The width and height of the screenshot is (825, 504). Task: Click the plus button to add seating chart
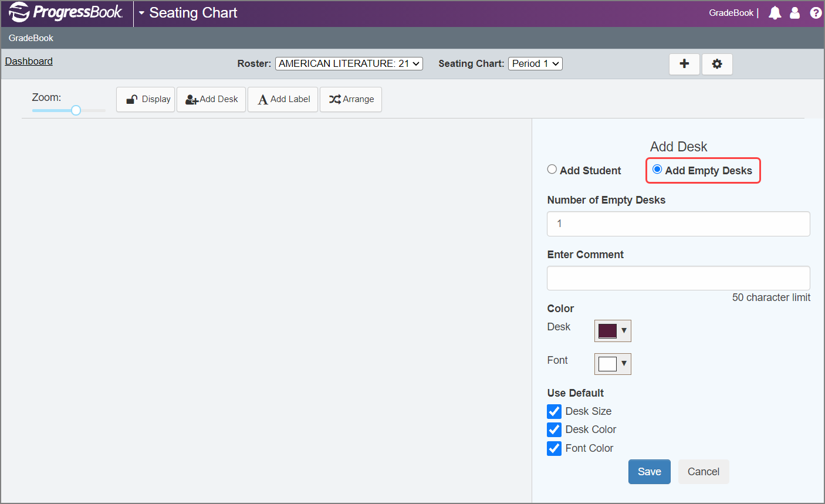pos(684,64)
